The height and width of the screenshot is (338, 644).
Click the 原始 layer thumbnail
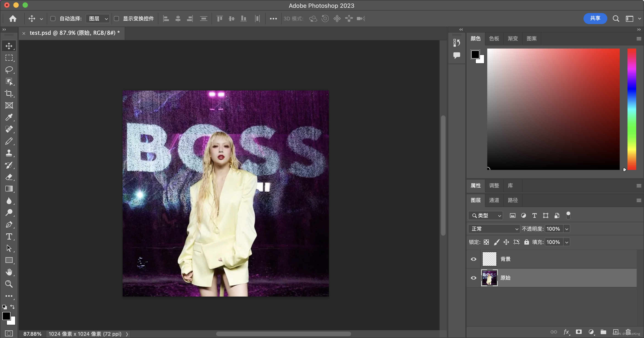click(x=489, y=278)
